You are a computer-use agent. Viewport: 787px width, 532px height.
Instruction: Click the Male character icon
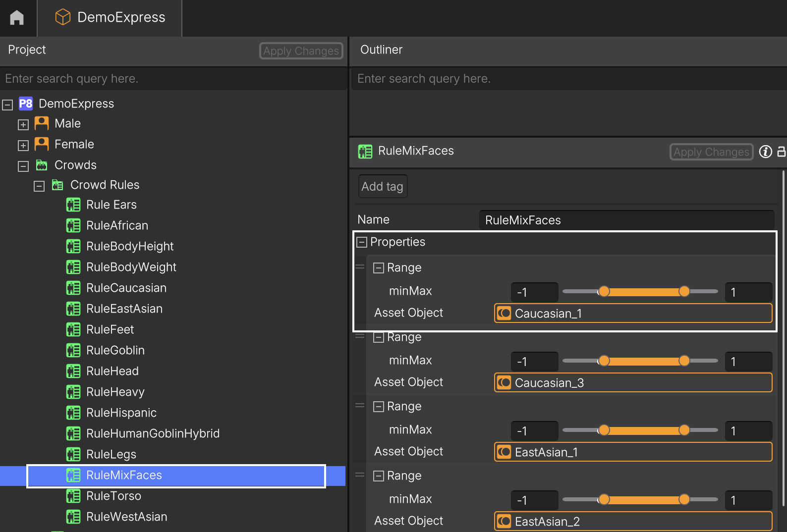pos(42,123)
